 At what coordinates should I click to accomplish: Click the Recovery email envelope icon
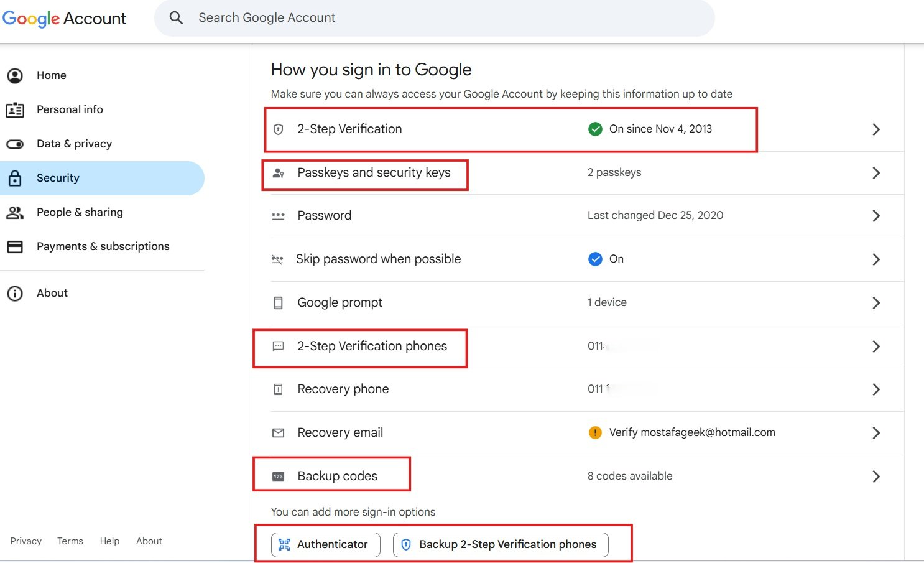pyautogui.click(x=279, y=433)
